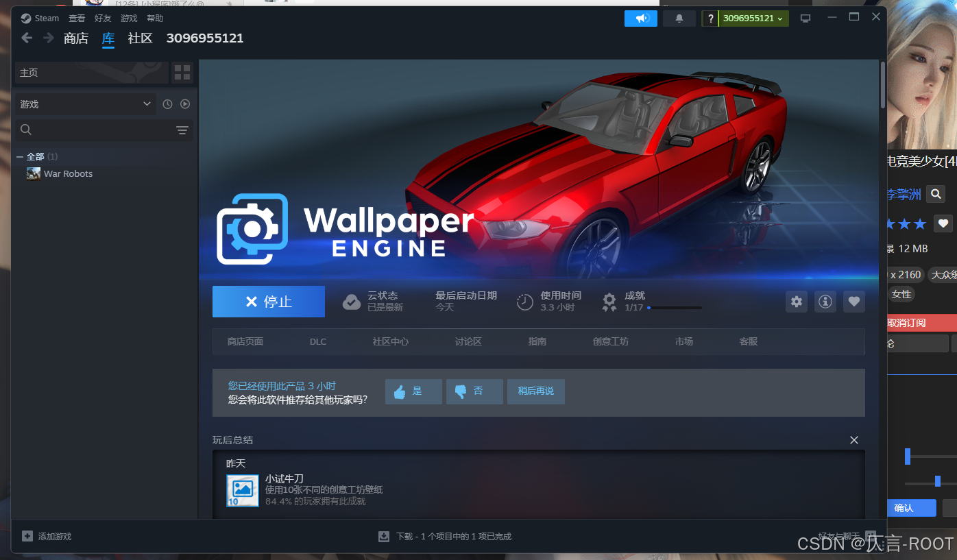The width and height of the screenshot is (957, 560).
Task: Click the library search magnifier icon
Action: [26, 130]
